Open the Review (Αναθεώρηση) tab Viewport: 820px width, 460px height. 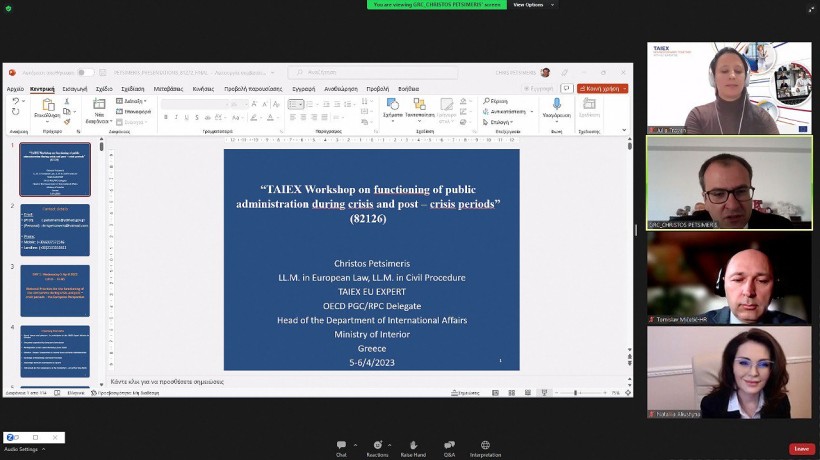(340, 89)
